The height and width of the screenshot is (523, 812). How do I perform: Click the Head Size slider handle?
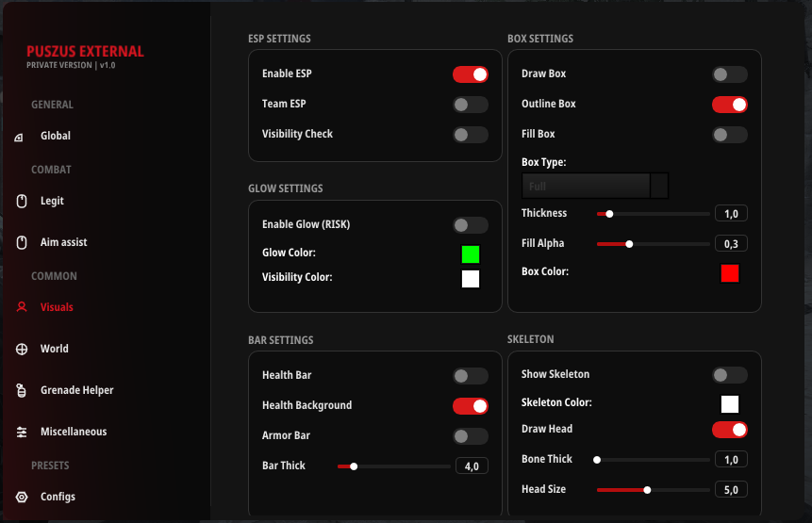(647, 490)
